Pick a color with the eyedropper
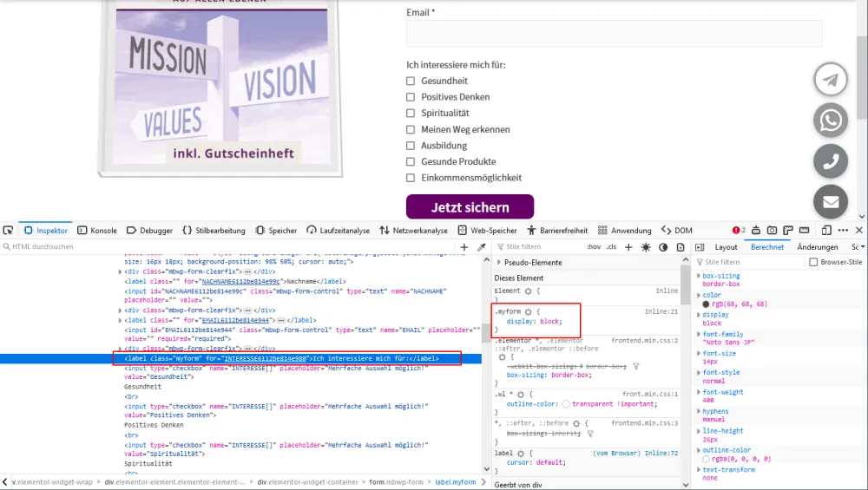Viewport: 868px width, 490px height. [481, 247]
